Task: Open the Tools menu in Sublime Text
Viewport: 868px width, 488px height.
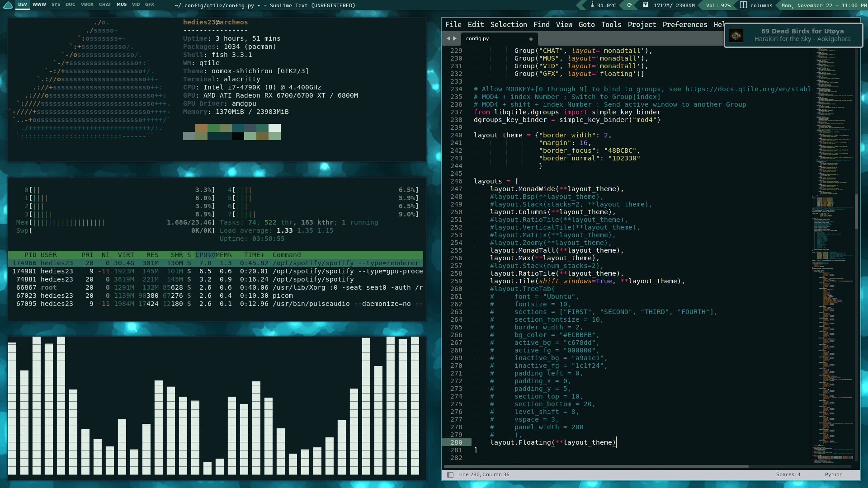Action: click(x=611, y=24)
